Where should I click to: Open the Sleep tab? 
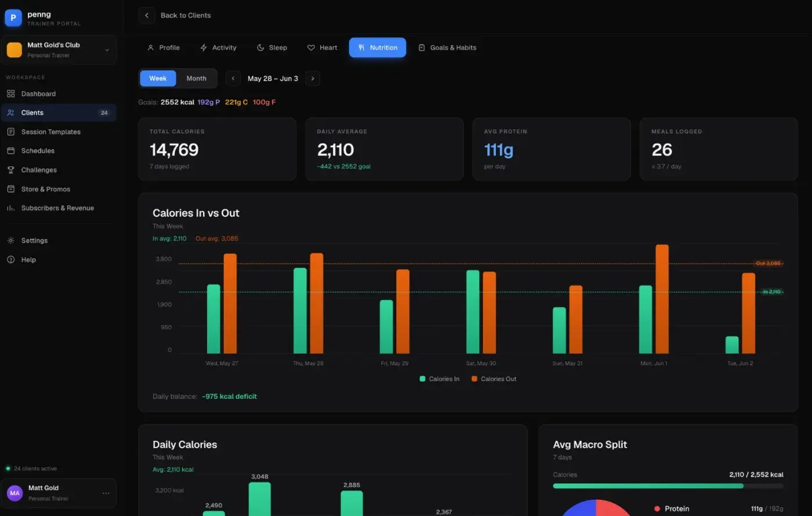tap(272, 48)
